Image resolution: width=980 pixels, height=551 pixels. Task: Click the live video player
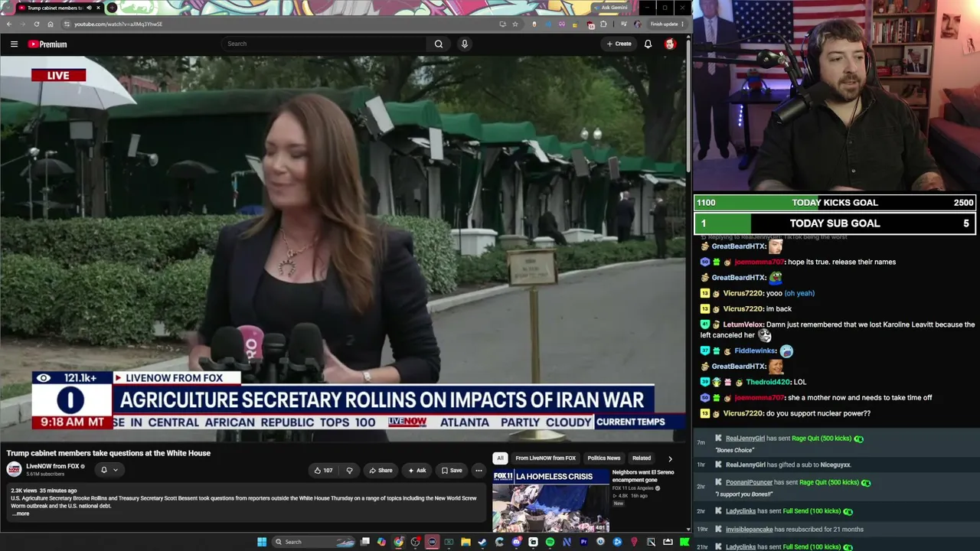(343, 248)
